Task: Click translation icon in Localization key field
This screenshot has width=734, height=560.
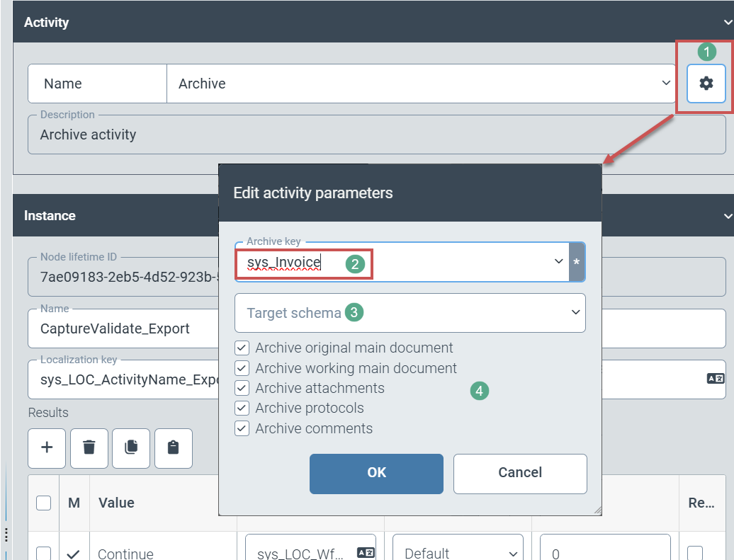Action: (715, 379)
